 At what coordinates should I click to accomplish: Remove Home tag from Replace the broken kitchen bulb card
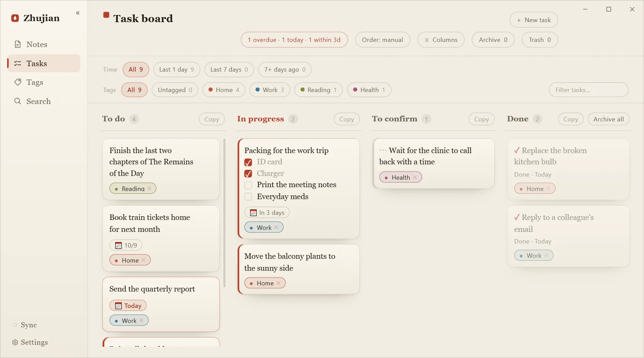pos(548,188)
